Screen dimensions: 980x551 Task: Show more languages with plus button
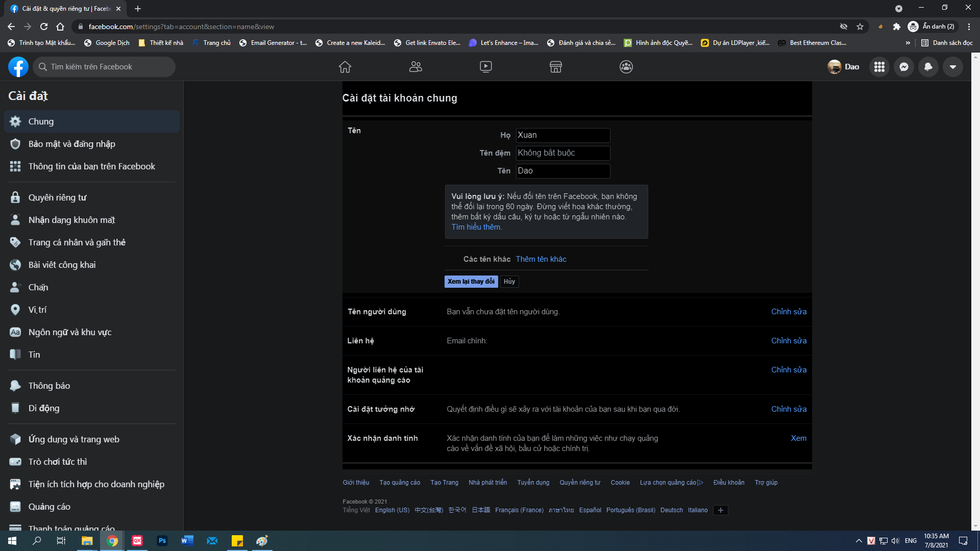point(720,510)
